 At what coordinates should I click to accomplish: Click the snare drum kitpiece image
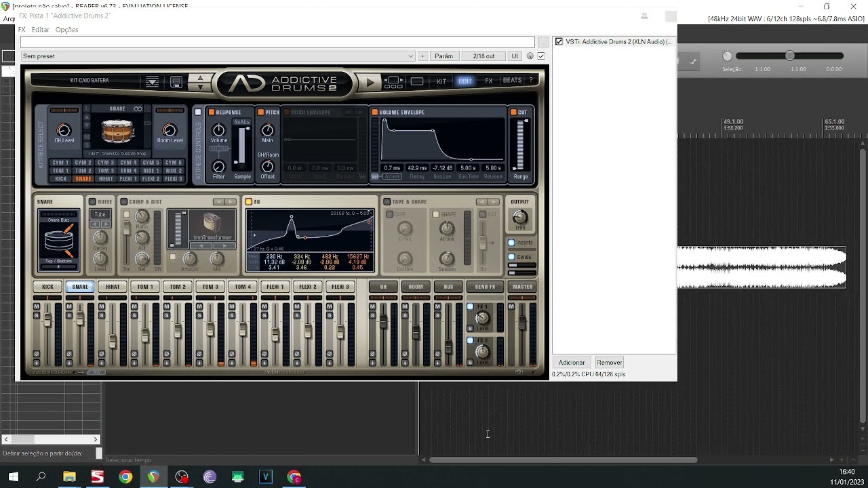pyautogui.click(x=117, y=132)
